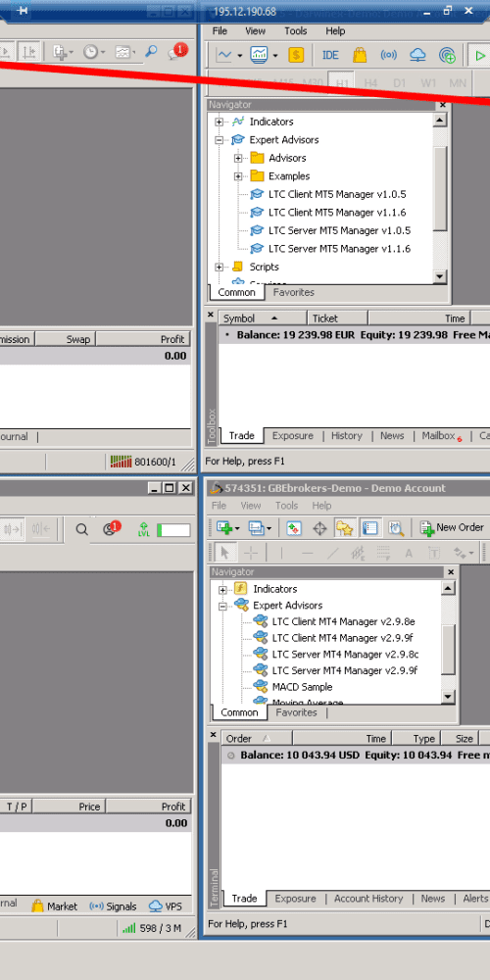
Task: Open the account icon with red 1 badge
Action: point(112,528)
